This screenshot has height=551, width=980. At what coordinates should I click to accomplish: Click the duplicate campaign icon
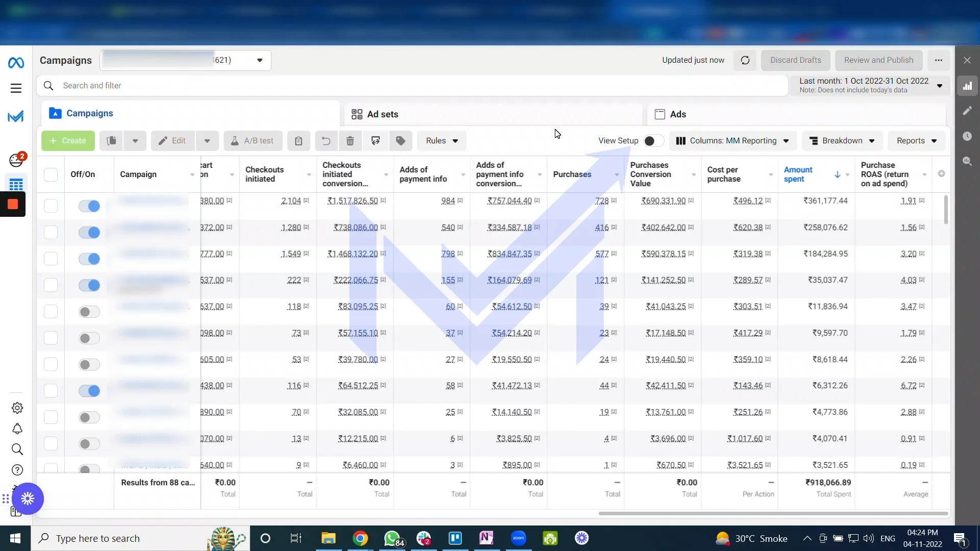tap(111, 141)
